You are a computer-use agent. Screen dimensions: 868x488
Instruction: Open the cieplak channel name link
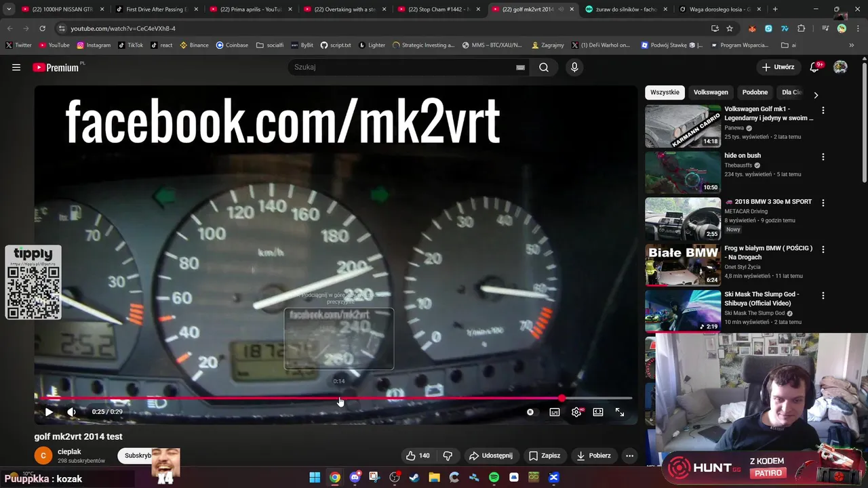[69, 451]
